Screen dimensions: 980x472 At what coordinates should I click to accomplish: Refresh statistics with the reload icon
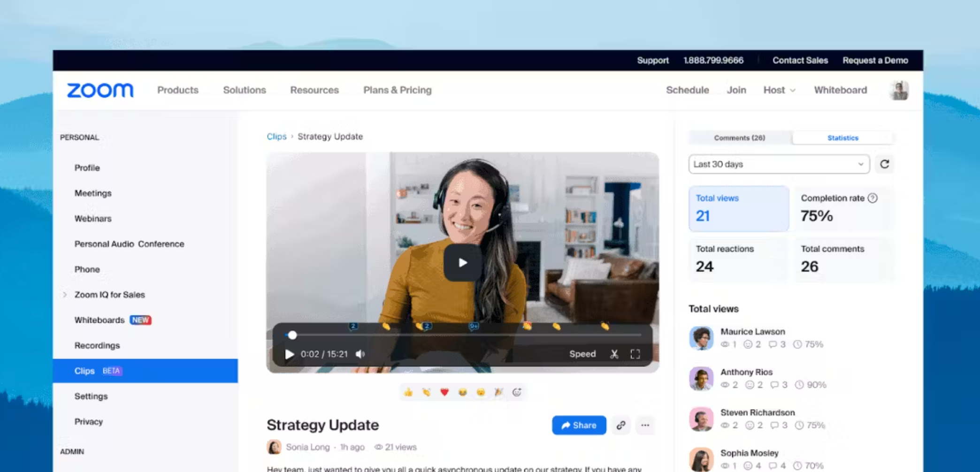885,164
